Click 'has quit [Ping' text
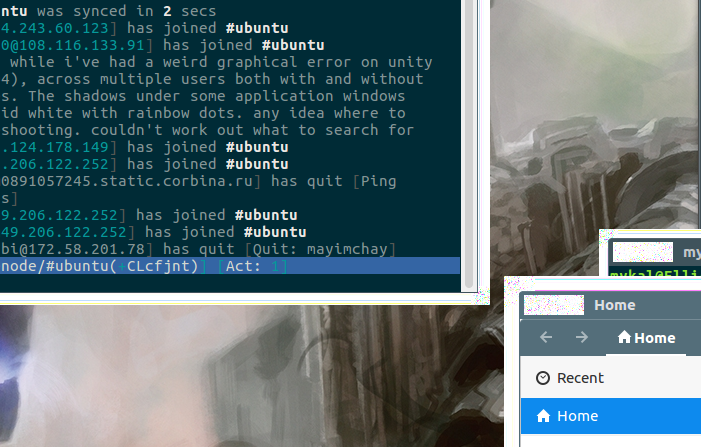 (x=334, y=181)
